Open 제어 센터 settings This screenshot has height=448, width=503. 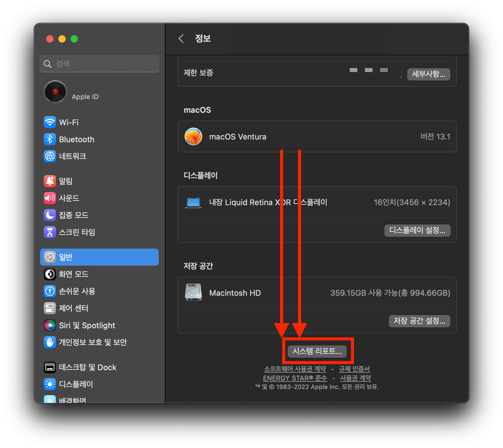tap(99, 308)
